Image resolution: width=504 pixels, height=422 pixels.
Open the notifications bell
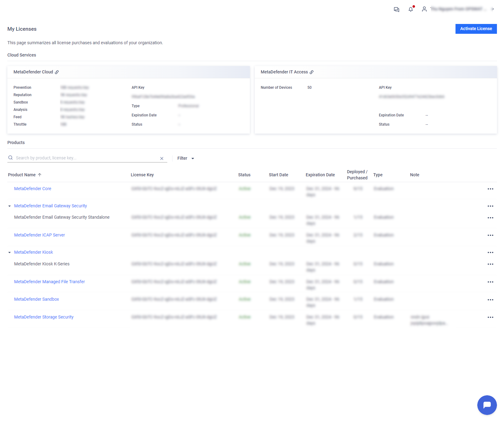[411, 9]
